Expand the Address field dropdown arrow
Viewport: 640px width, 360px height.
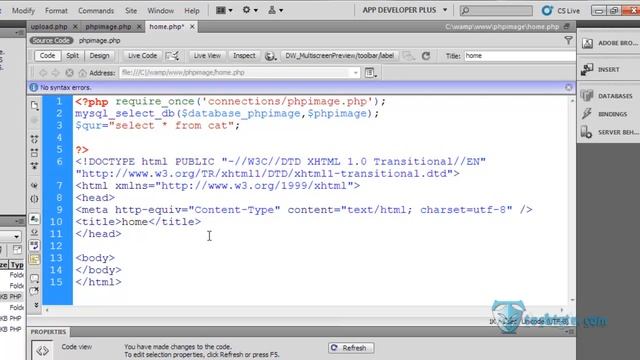(356, 73)
